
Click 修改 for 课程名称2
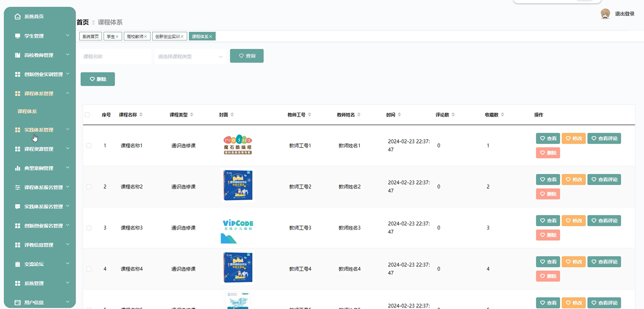pos(574,180)
